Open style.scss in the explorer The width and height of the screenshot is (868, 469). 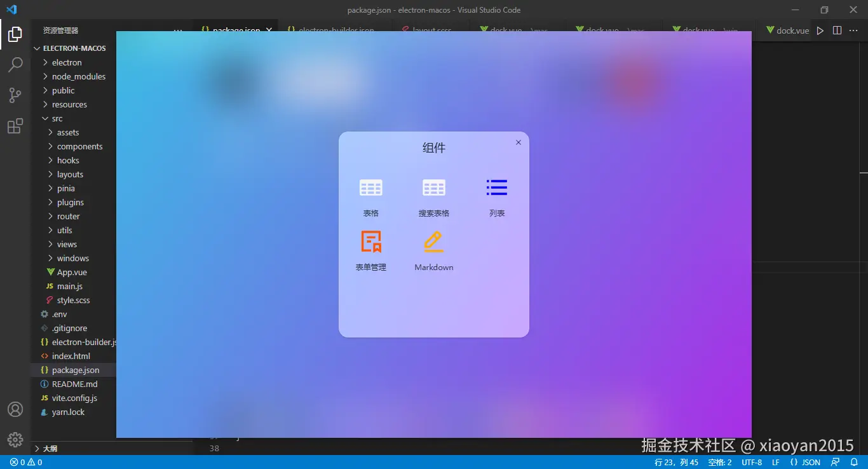point(73,300)
